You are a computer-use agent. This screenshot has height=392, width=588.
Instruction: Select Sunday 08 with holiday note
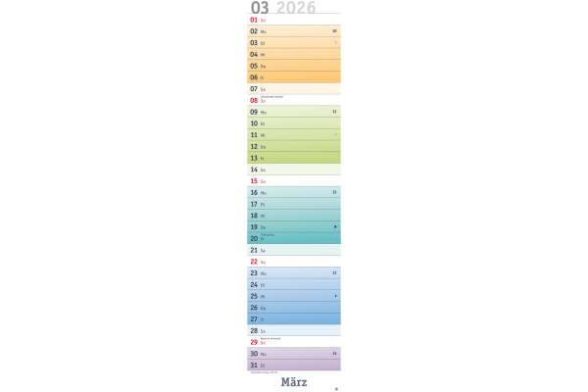point(294,100)
